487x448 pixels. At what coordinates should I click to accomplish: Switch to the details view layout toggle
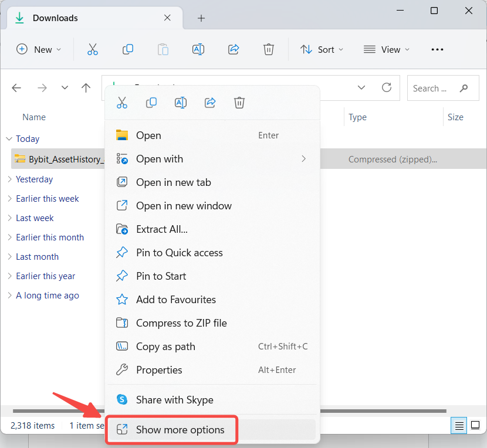click(x=460, y=426)
